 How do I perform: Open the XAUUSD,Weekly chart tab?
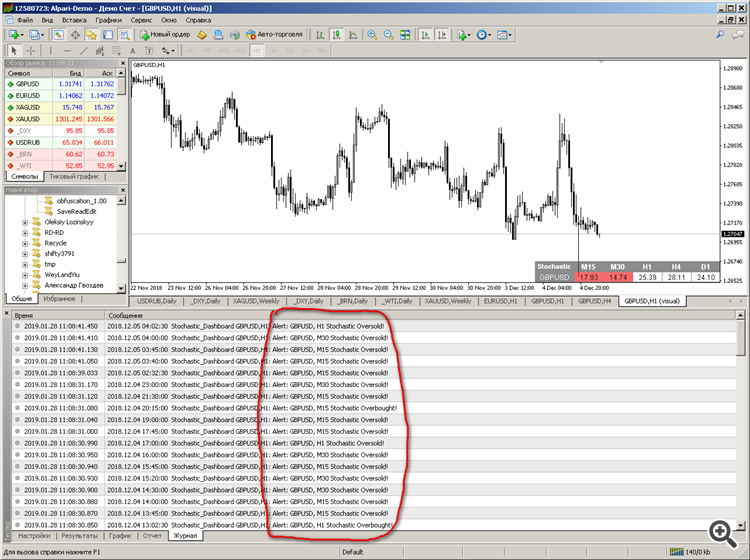tap(448, 301)
